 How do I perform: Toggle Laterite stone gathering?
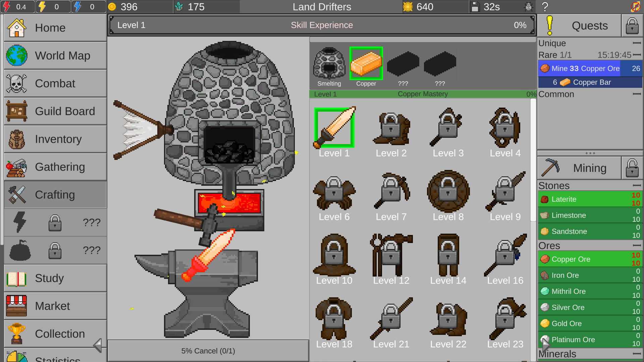(587, 199)
